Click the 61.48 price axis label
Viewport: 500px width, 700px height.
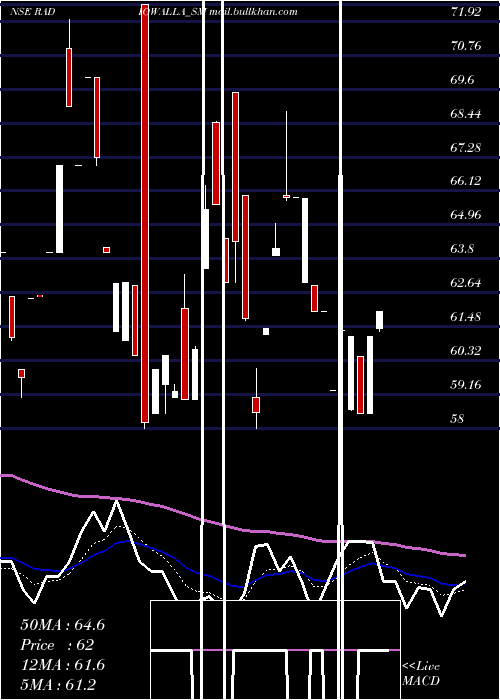coord(466,317)
